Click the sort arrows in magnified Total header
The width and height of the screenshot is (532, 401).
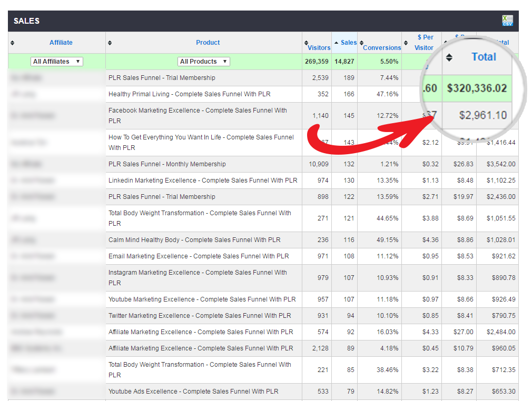click(x=449, y=57)
